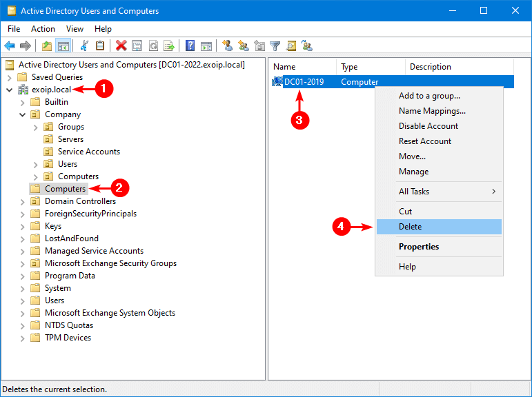Click the blue Help question mark icon
The image size is (532, 397).
(x=190, y=45)
